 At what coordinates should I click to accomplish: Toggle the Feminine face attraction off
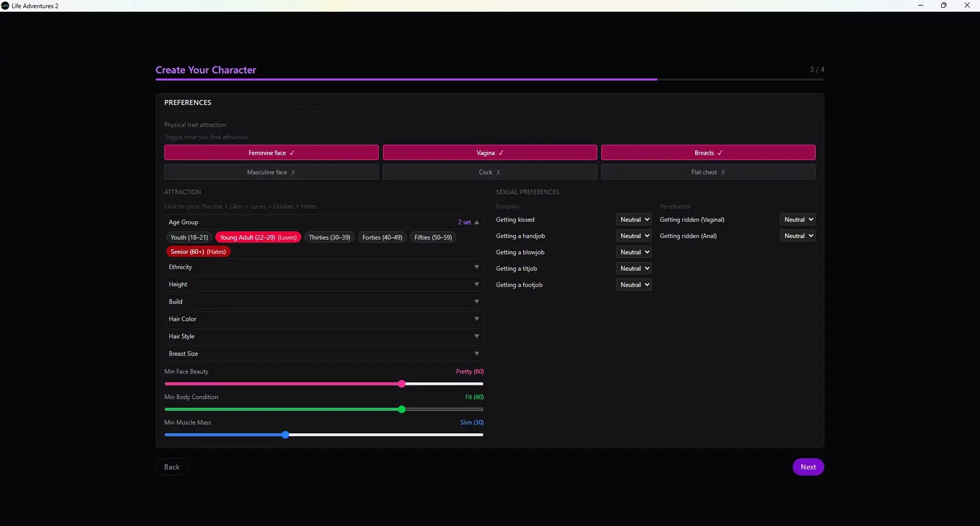pos(271,153)
